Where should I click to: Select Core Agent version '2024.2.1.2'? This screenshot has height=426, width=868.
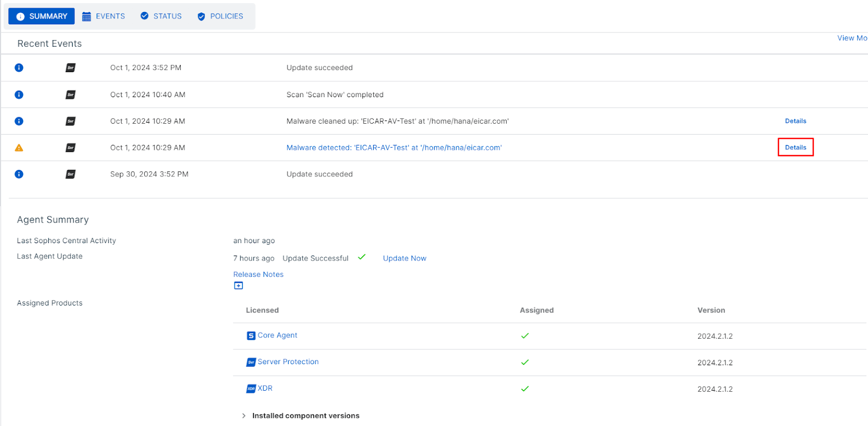click(x=715, y=336)
